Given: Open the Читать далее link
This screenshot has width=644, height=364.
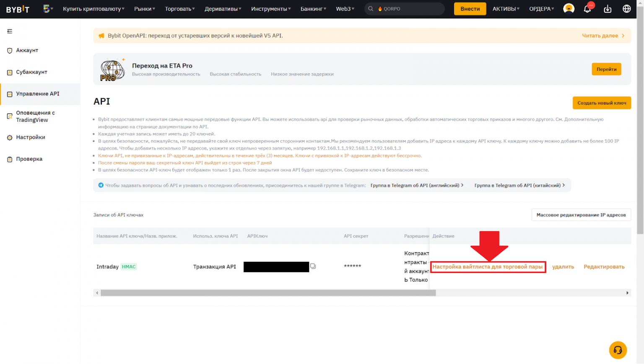Looking at the screenshot, I should click(x=601, y=36).
